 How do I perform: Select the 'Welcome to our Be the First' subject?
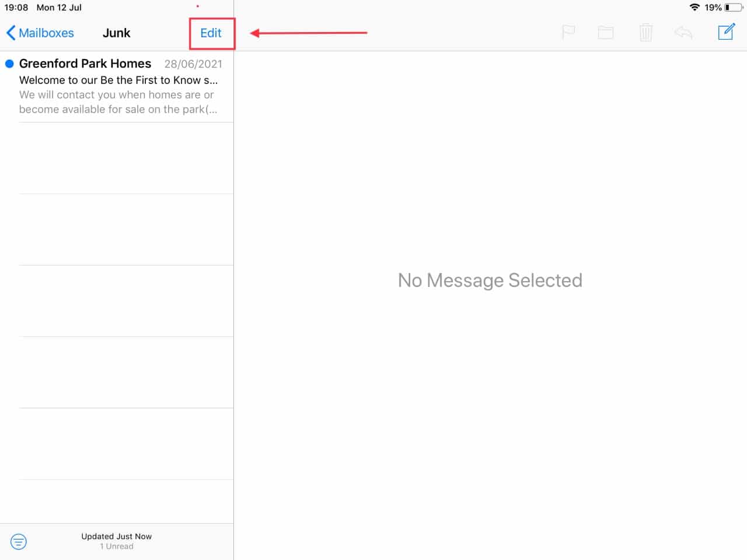118,80
